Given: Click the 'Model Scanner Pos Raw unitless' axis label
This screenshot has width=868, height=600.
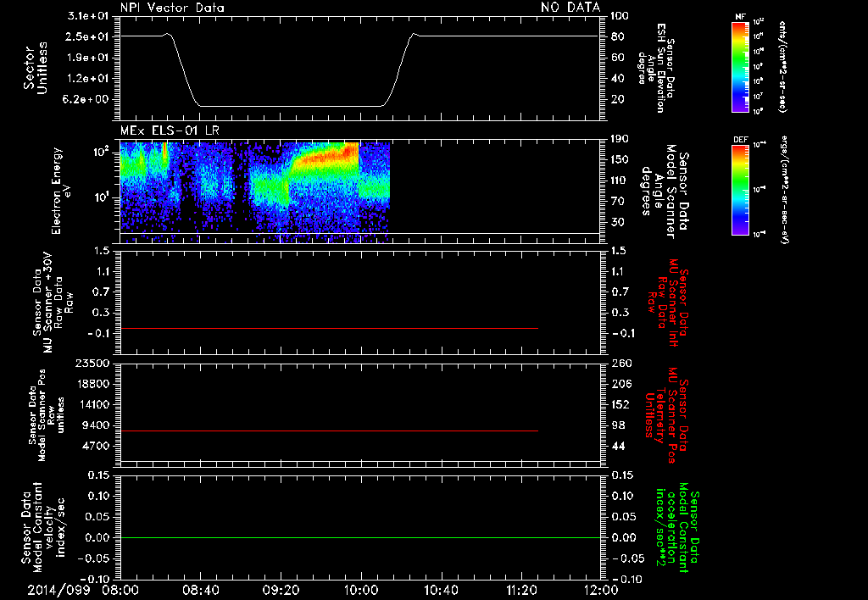Looking at the screenshot, I should pyautogui.click(x=47, y=415).
